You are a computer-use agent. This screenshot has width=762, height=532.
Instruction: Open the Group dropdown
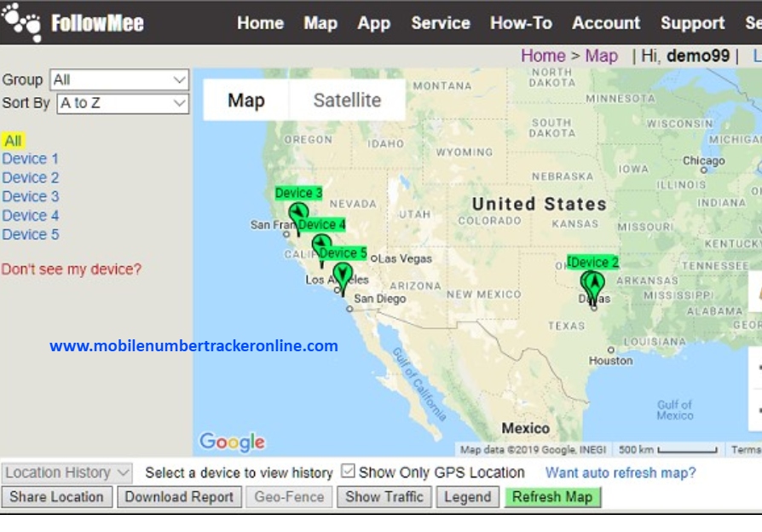119,80
